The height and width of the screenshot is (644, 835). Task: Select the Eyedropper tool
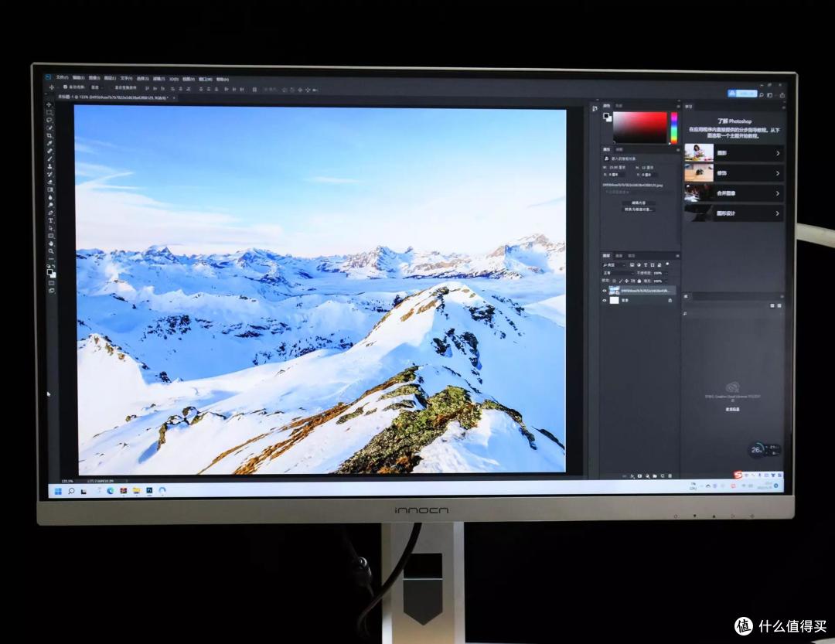[x=49, y=144]
